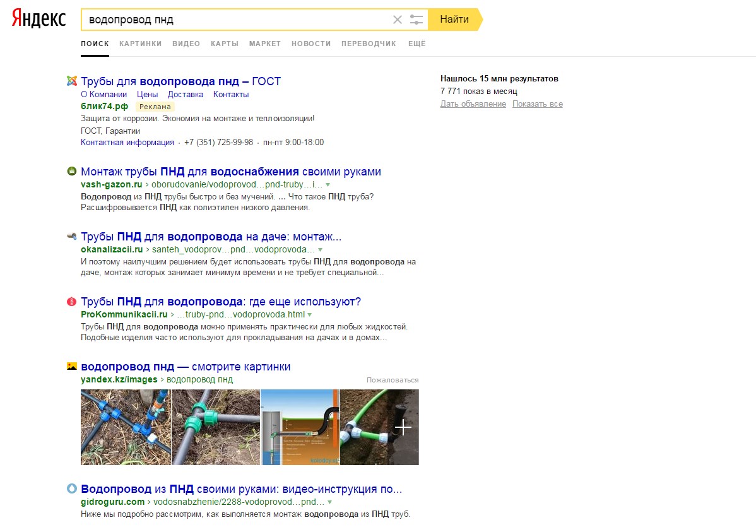
Task: Open the search settings sliders icon
Action: (416, 20)
